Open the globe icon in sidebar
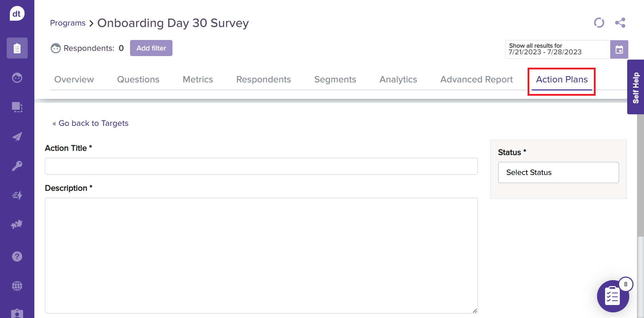This screenshot has width=644, height=318. tap(17, 286)
